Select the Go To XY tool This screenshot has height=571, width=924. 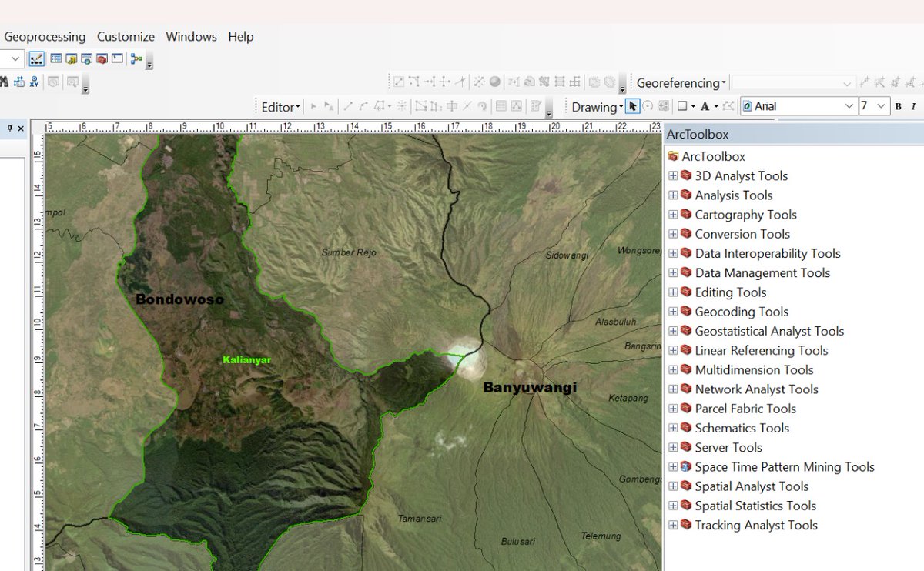click(x=34, y=82)
